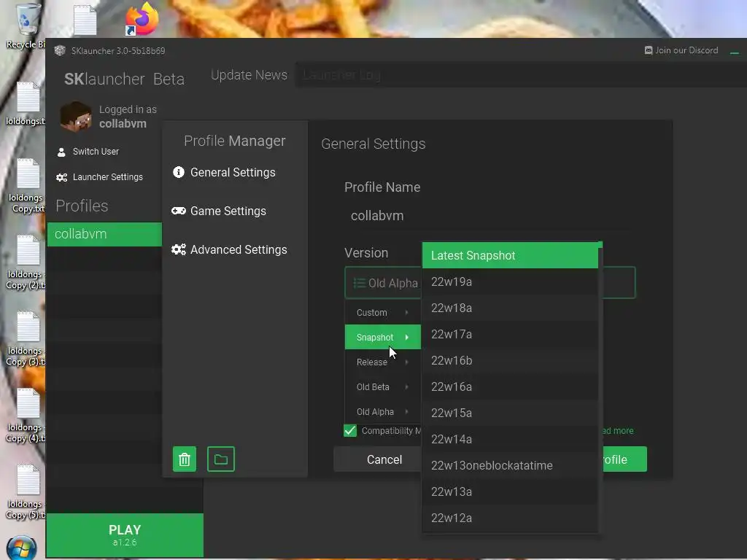
Task: Minimize the SKlauncher window
Action: (x=734, y=52)
